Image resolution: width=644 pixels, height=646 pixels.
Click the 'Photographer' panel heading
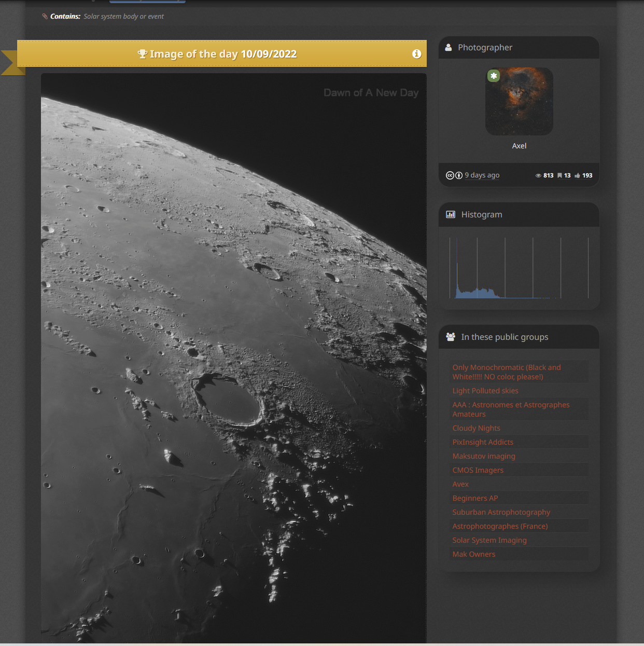[x=485, y=47]
